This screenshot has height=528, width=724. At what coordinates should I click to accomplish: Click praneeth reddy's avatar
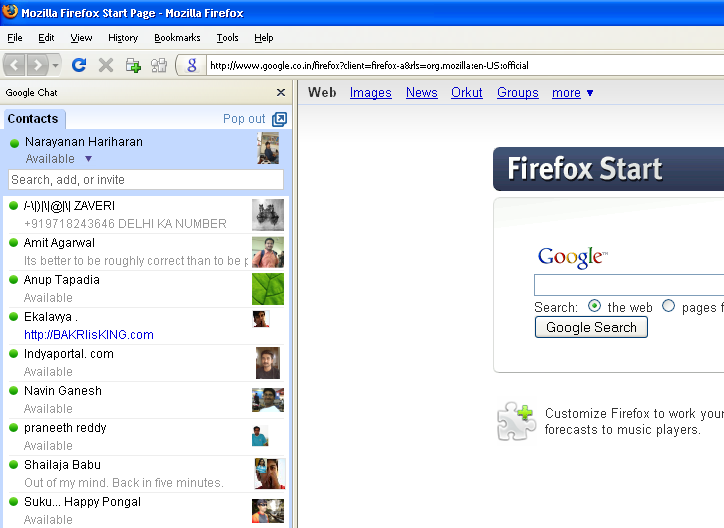260,436
